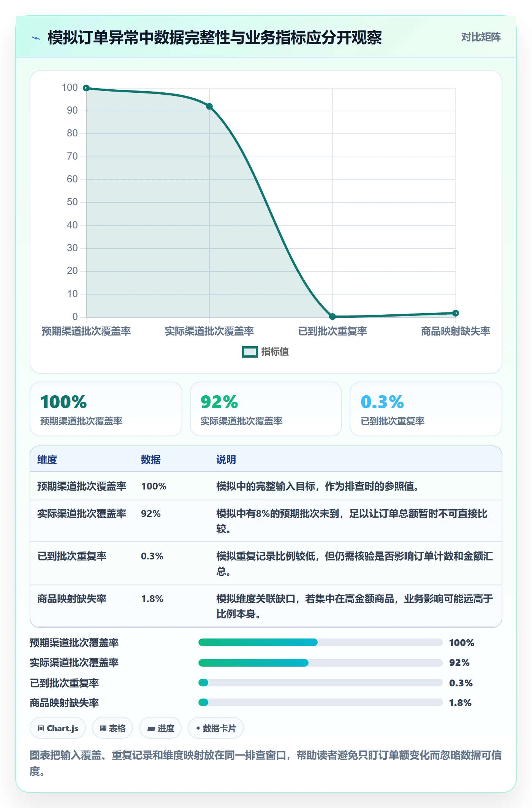The image size is (532, 808).
Task: Click the 预期渠道批次覆盖率 progress bar
Action: pos(320,642)
